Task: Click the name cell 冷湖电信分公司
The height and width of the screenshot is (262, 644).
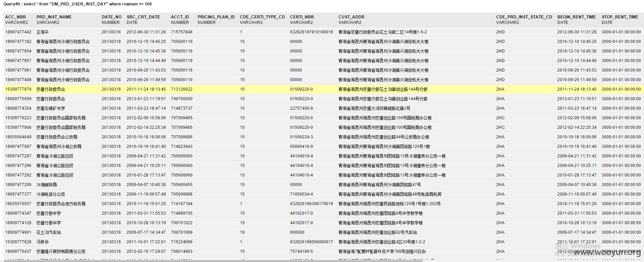Action: (x=51, y=194)
